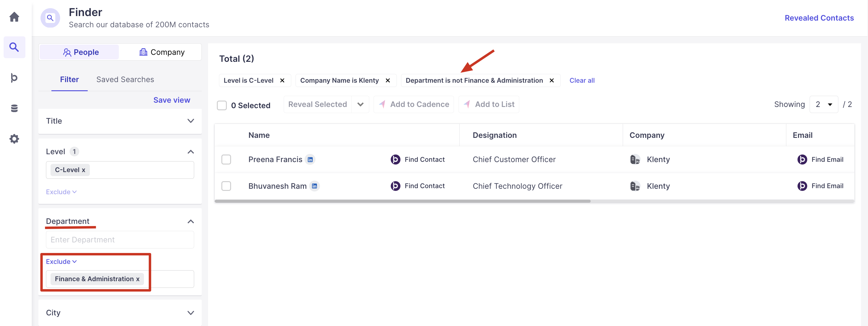
Task: Remove the Level is C-Level filter chip
Action: tap(282, 81)
